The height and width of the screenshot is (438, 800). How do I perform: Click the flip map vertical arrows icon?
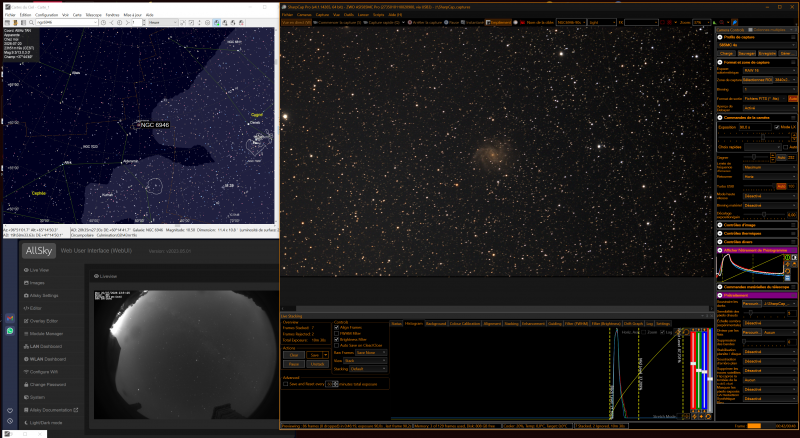click(199, 22)
